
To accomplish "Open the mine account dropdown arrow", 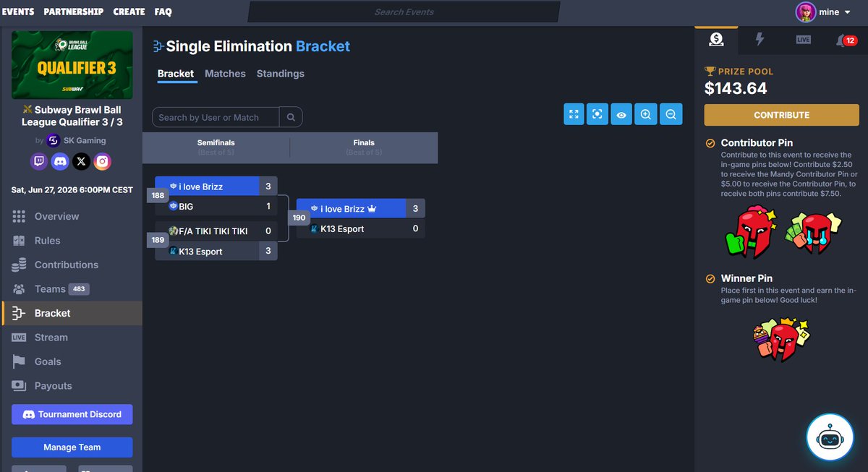I will tap(847, 12).
